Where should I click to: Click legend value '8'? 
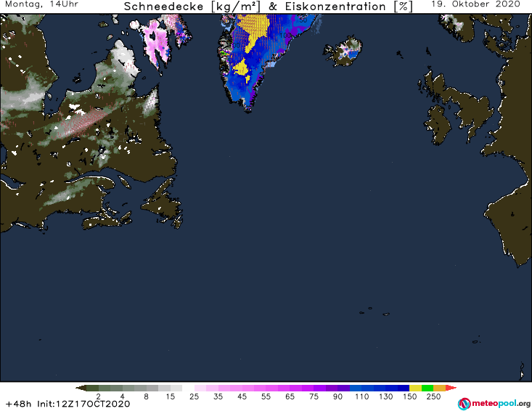point(146,396)
